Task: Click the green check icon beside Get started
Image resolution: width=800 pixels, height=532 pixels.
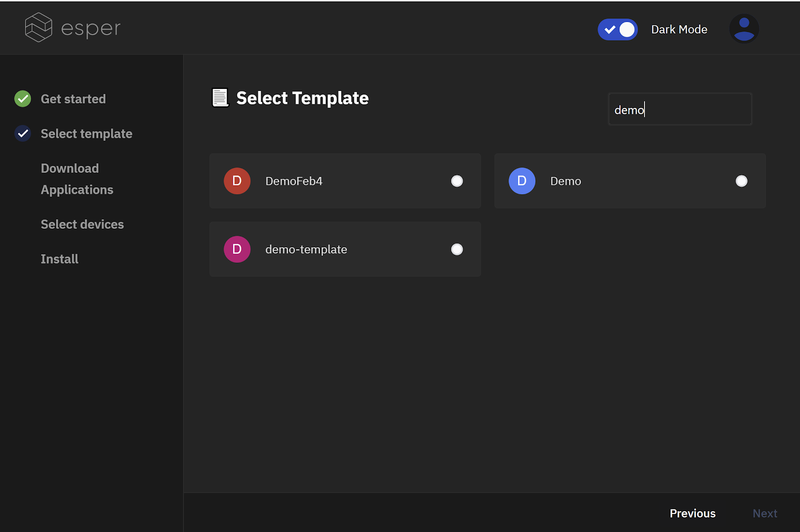Action: point(22,98)
